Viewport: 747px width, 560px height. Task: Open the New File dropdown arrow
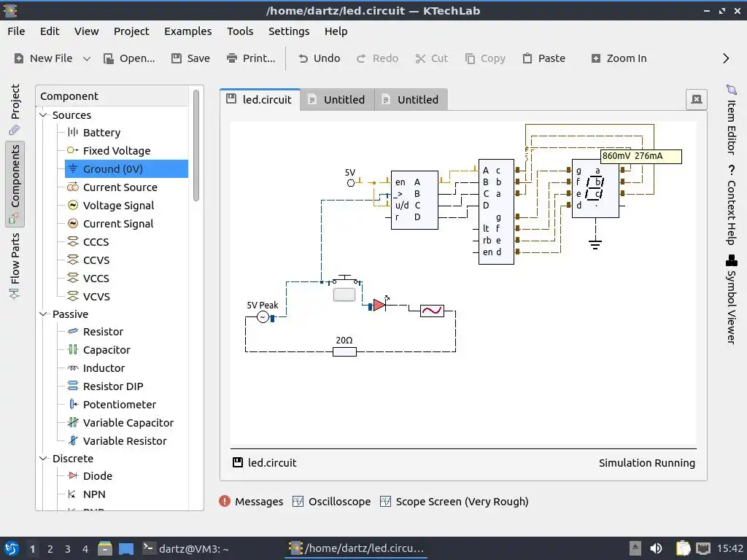coord(87,58)
